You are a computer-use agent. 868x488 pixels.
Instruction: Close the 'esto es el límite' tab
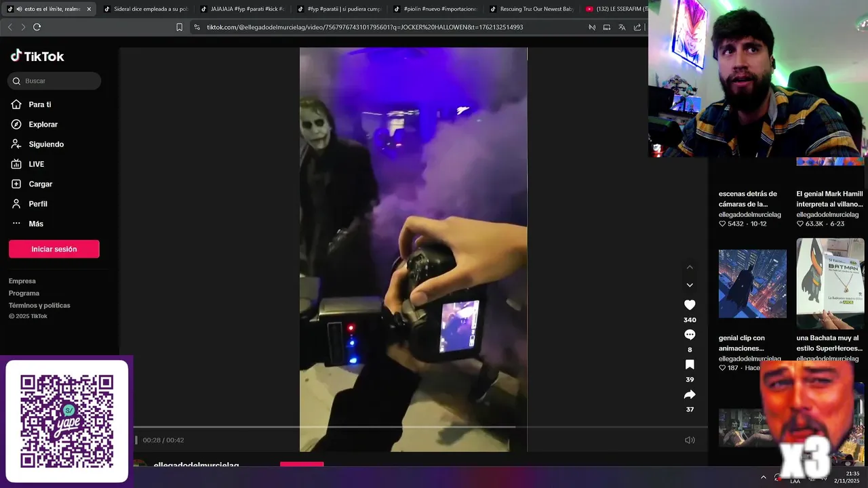89,9
